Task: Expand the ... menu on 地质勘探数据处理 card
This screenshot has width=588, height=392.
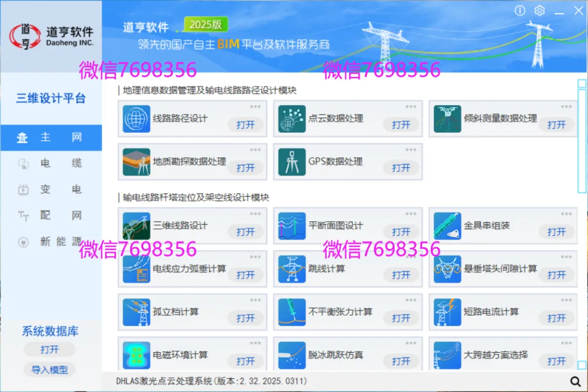Action: 255,150
